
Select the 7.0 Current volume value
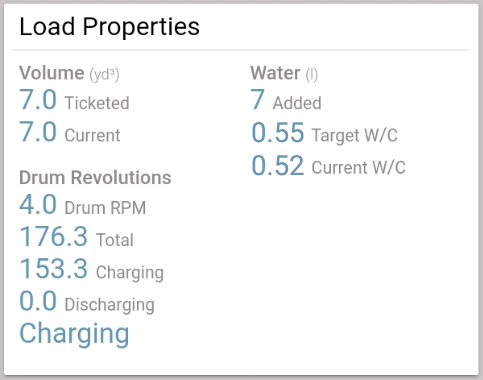pos(38,132)
